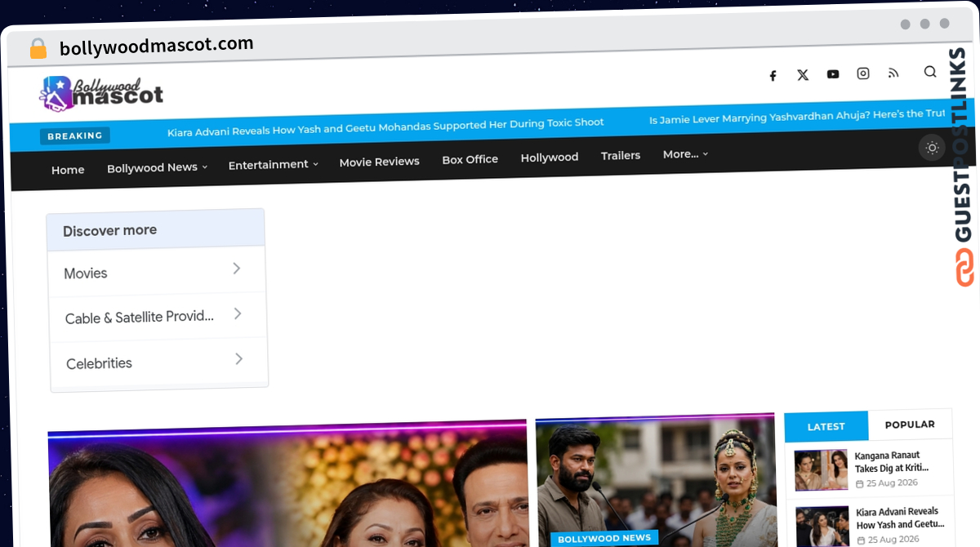
Task: Open the RSS feed icon
Action: tap(893, 73)
